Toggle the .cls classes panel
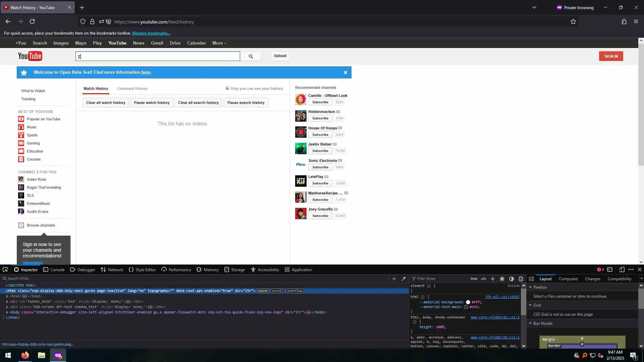The height and width of the screenshot is (362, 644). click(x=483, y=279)
